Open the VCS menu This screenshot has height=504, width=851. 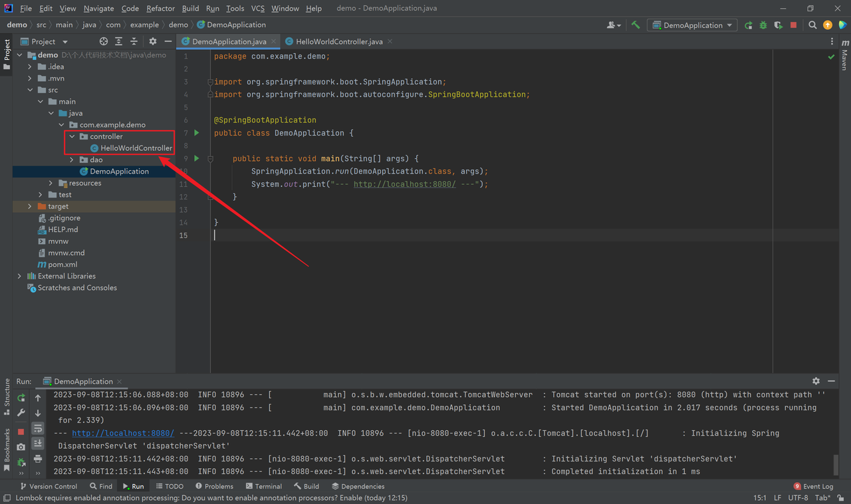[258, 9]
